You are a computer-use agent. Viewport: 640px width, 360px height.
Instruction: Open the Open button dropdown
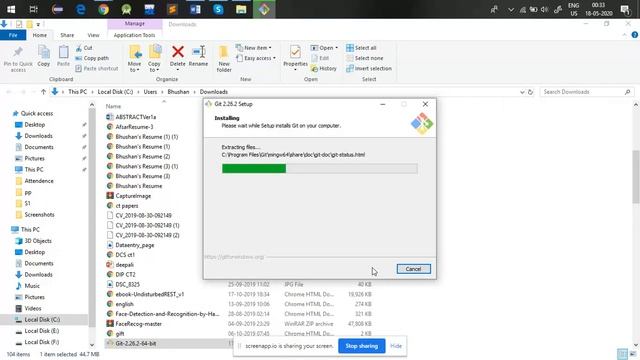point(336,48)
